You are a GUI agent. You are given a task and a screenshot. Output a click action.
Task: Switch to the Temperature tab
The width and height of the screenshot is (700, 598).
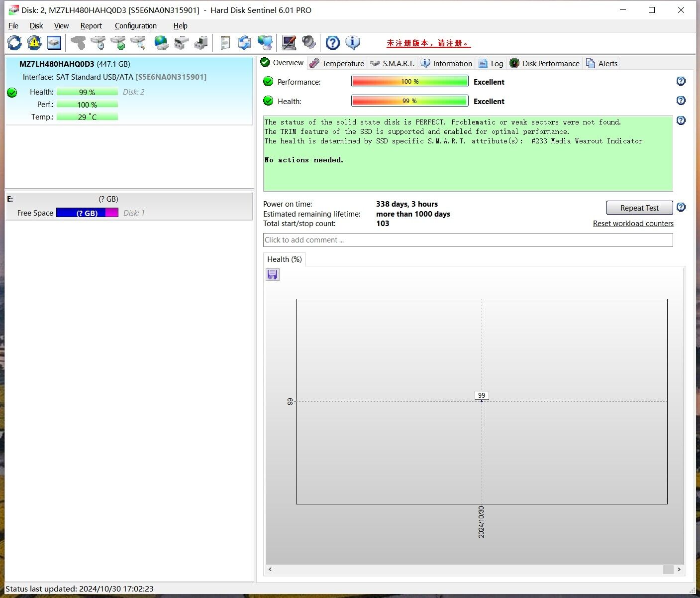(x=337, y=63)
